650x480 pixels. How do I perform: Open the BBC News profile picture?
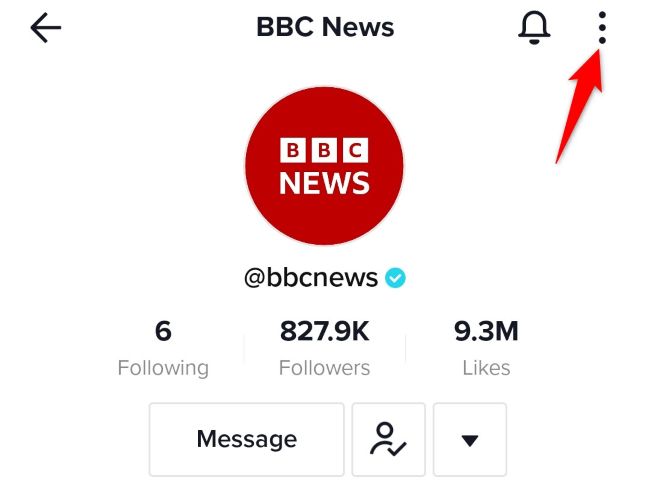point(324,166)
